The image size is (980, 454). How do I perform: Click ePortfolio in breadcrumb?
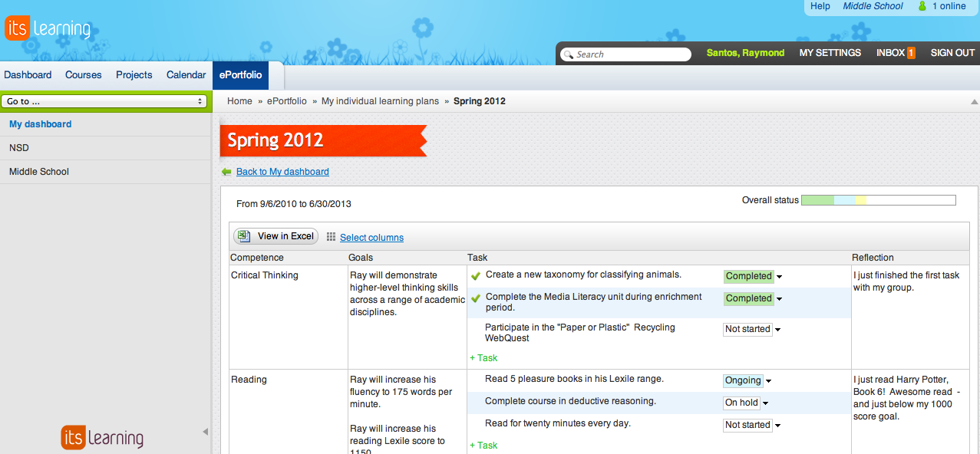coord(287,101)
